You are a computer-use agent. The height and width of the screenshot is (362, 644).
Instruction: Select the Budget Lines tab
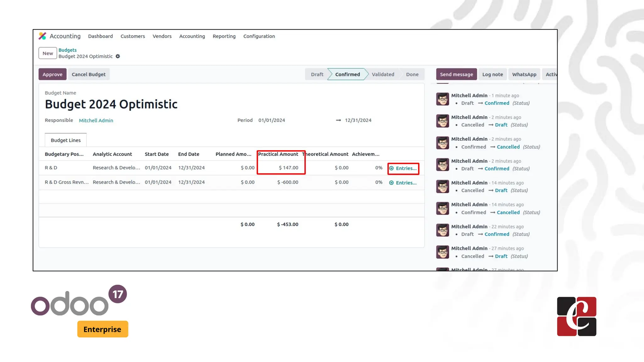66,140
